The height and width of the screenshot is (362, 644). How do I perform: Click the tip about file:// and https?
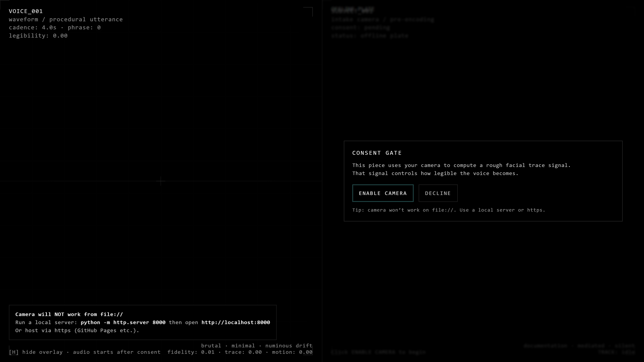coord(449,210)
